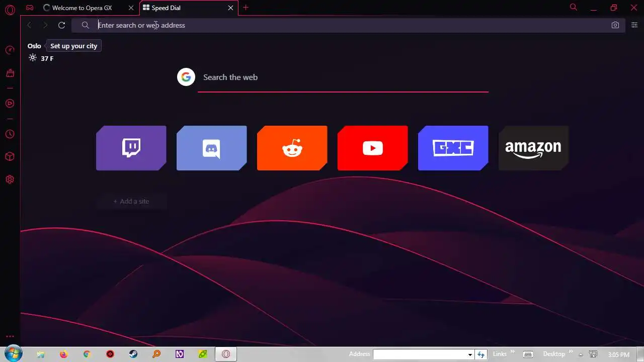644x362 pixels.
Task: Open the Discord speed dial tile
Action: pyautogui.click(x=211, y=148)
